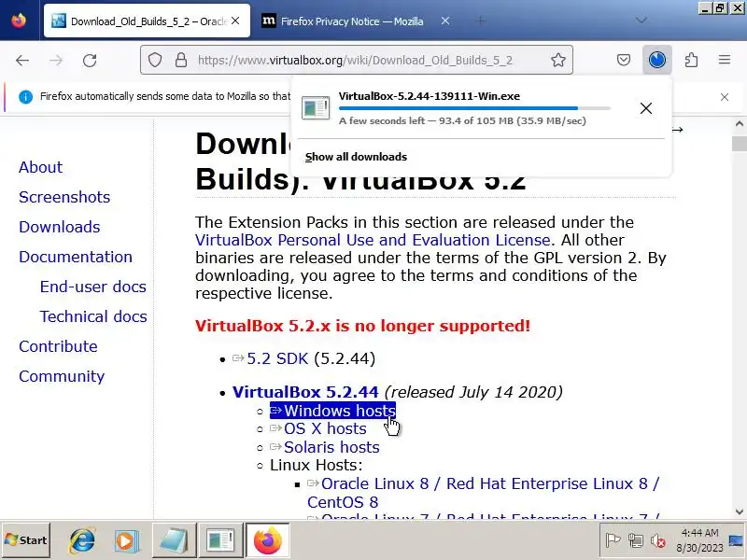
Task: Open the Windows Start menu
Action: click(26, 540)
